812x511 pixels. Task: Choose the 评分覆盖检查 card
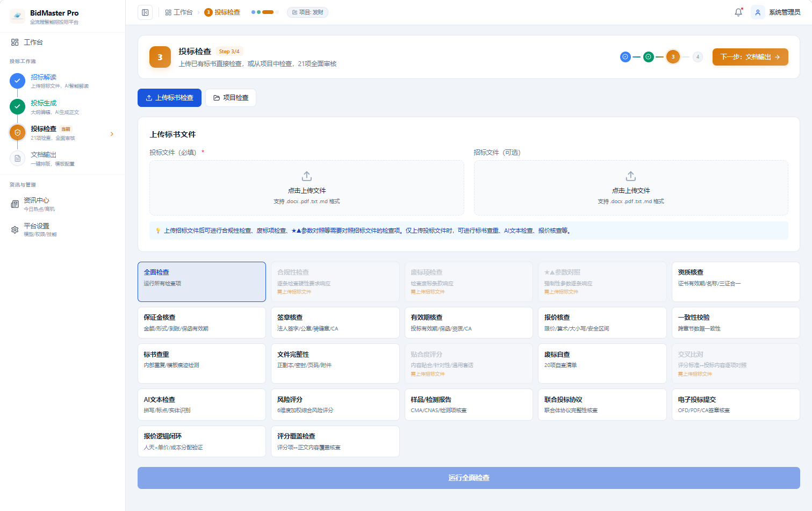click(335, 441)
